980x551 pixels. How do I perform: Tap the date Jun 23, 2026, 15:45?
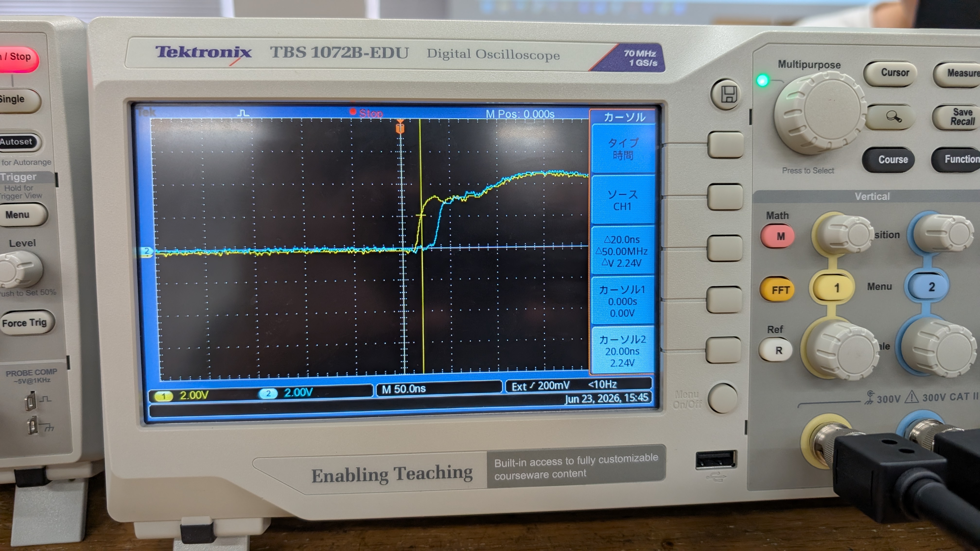coord(606,398)
